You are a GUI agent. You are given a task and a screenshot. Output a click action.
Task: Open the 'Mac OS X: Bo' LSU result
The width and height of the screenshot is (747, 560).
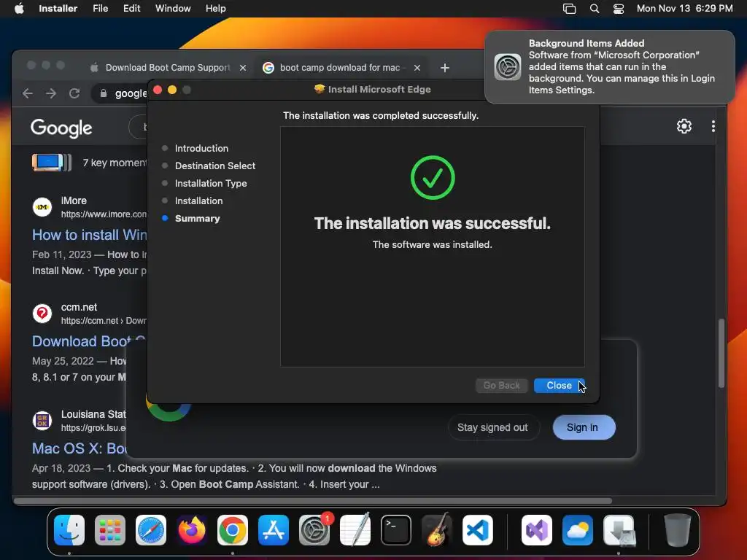coord(79,448)
